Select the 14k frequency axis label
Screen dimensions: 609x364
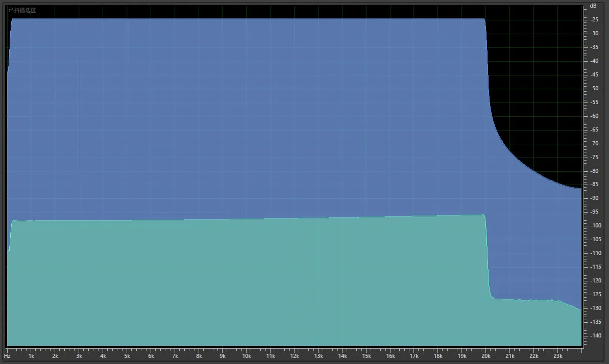click(x=343, y=356)
